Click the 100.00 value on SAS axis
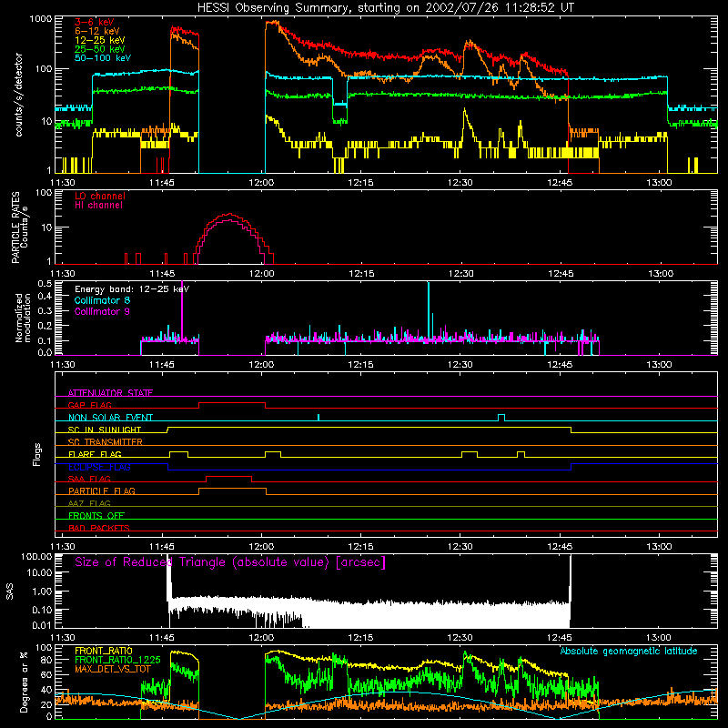 36,556
